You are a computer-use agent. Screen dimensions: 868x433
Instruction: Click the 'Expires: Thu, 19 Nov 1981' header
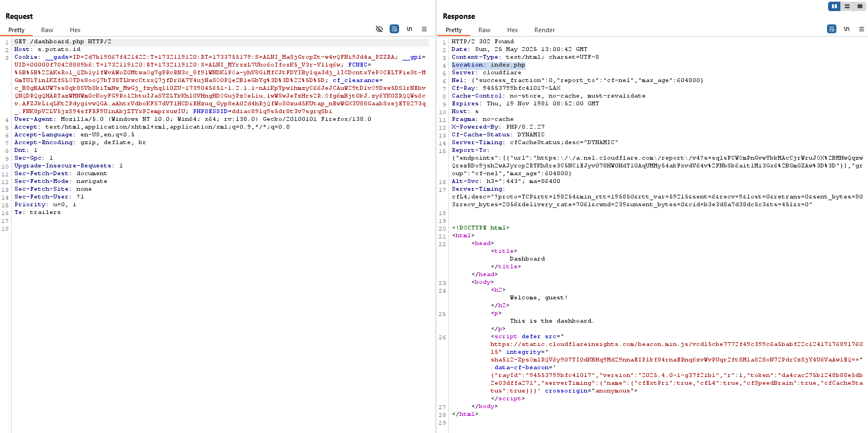(x=525, y=104)
